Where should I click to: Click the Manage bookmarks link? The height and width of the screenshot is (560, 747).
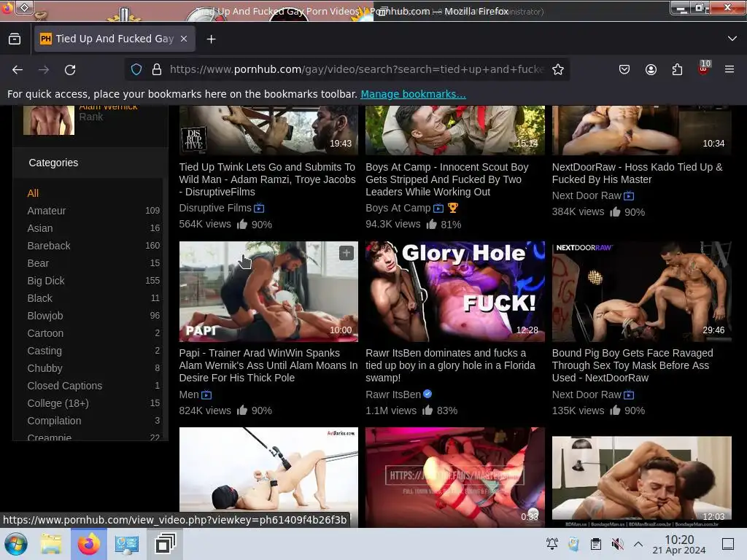413,94
